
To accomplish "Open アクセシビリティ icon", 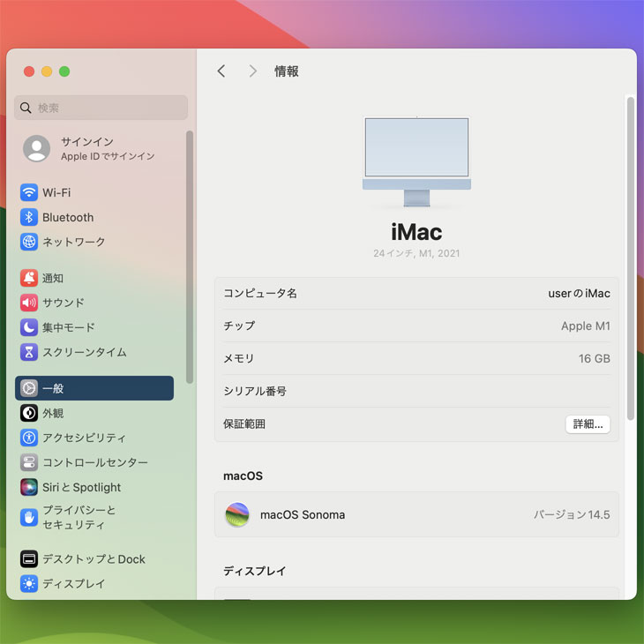I will pyautogui.click(x=29, y=438).
